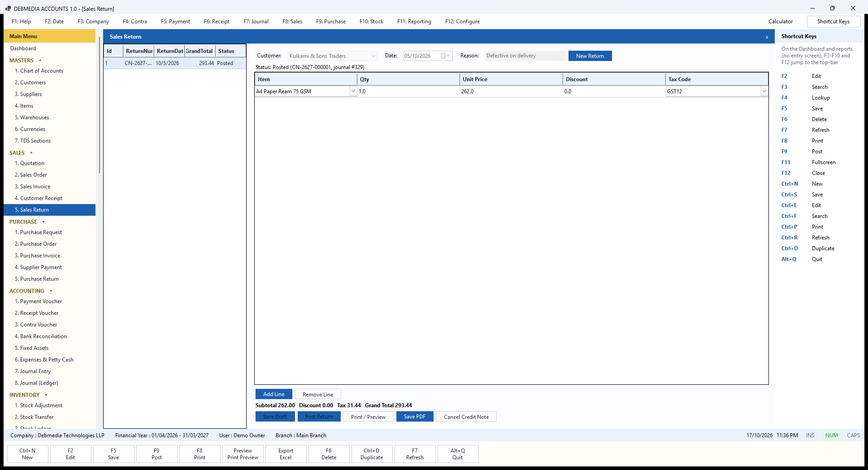Click the DEBMEDIA ACCOUNTS app icon in title bar
Viewport: 868px width, 470px height.
(x=8, y=9)
